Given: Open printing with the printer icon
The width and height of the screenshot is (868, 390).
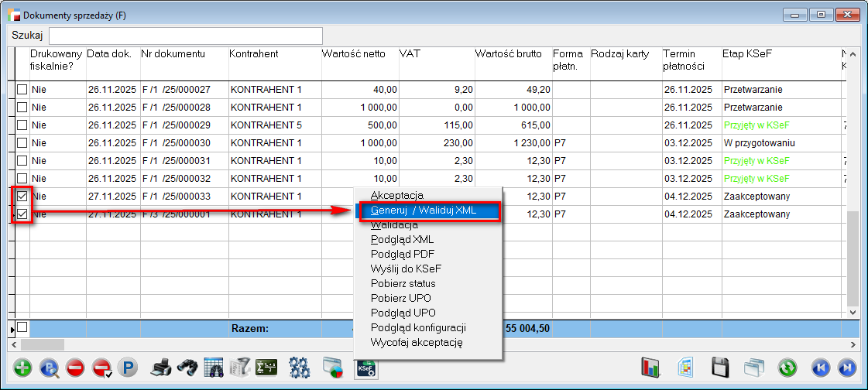Looking at the screenshot, I should [160, 368].
